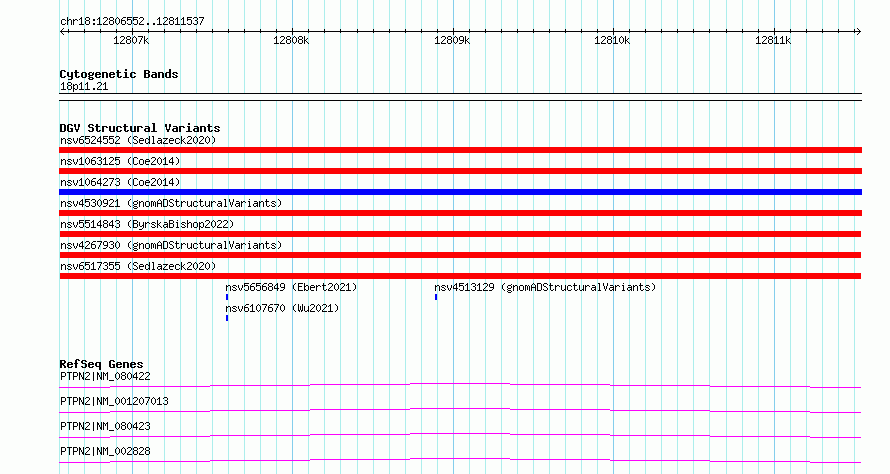The height and width of the screenshot is (474, 890).
Task: Click the DGV Structural Variants track heading
Action: pyautogui.click(x=140, y=128)
